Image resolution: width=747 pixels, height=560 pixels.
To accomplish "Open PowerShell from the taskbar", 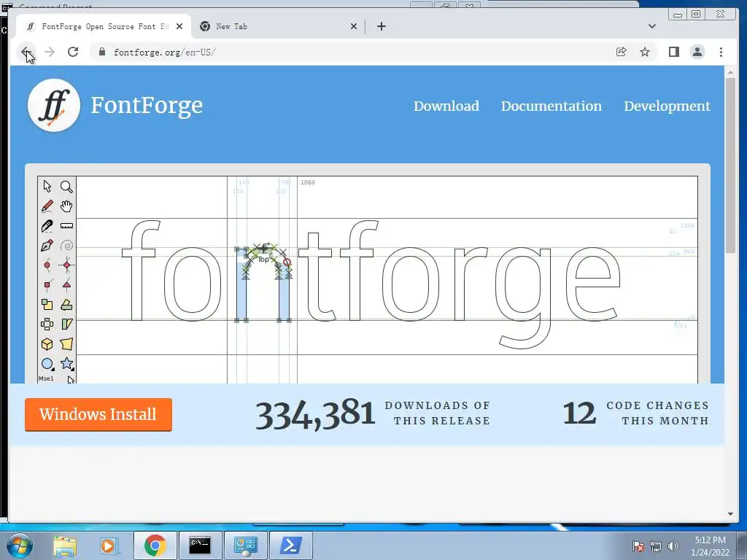I will 290,545.
